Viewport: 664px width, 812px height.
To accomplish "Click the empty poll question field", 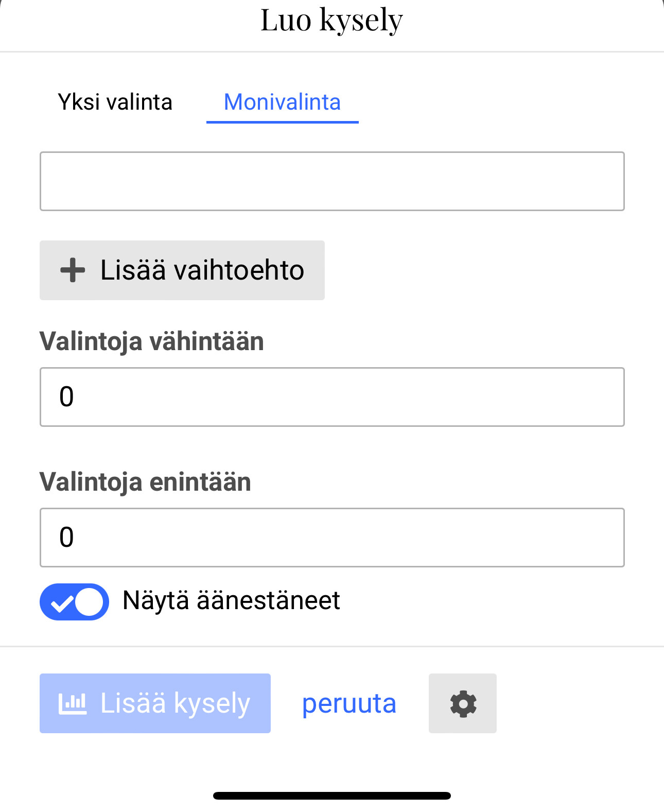I will 332,181.
